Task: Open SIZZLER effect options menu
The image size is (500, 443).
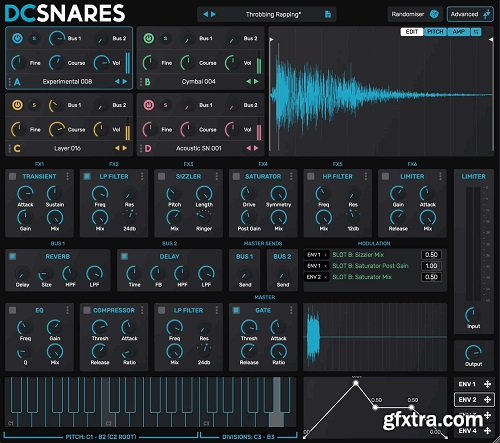Action: (x=217, y=176)
